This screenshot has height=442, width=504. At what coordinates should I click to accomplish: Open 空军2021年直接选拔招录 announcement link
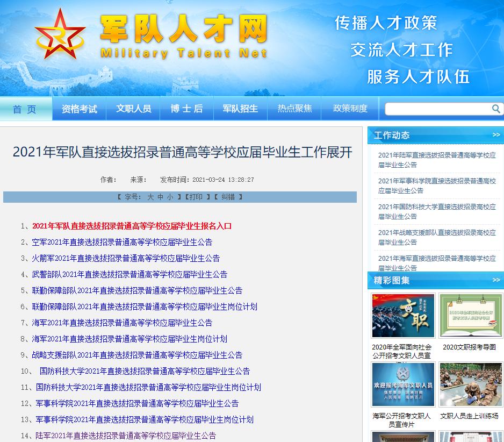(122, 242)
